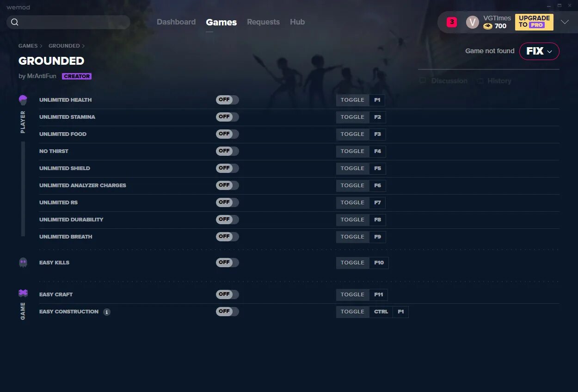Image resolution: width=578 pixels, height=392 pixels.
Task: Click the F1 hotkey for Unlimited Health
Action: point(377,100)
